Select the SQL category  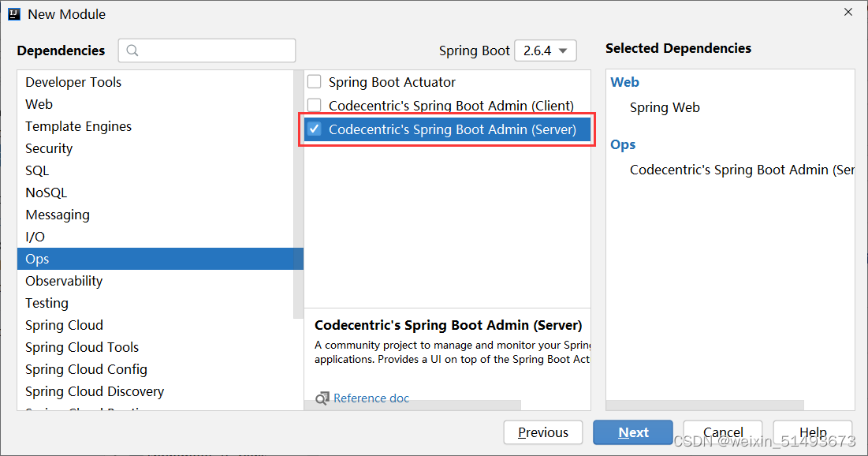click(37, 170)
